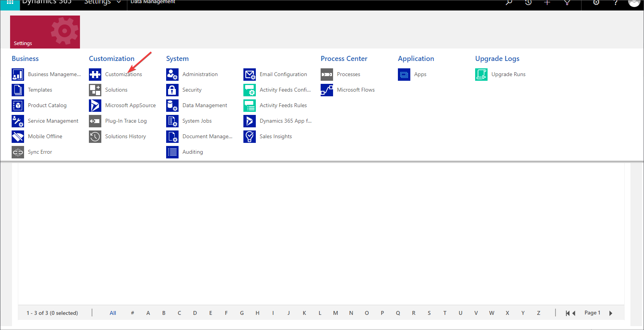Viewport: 644px width, 330px height.
Task: Click the plus quick-create icon
Action: [547, 2]
